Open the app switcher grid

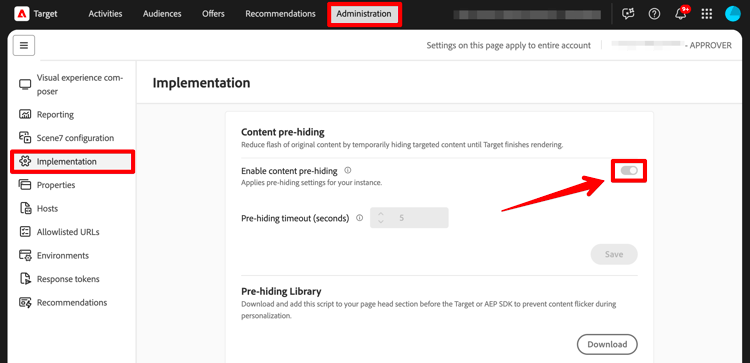click(x=706, y=14)
